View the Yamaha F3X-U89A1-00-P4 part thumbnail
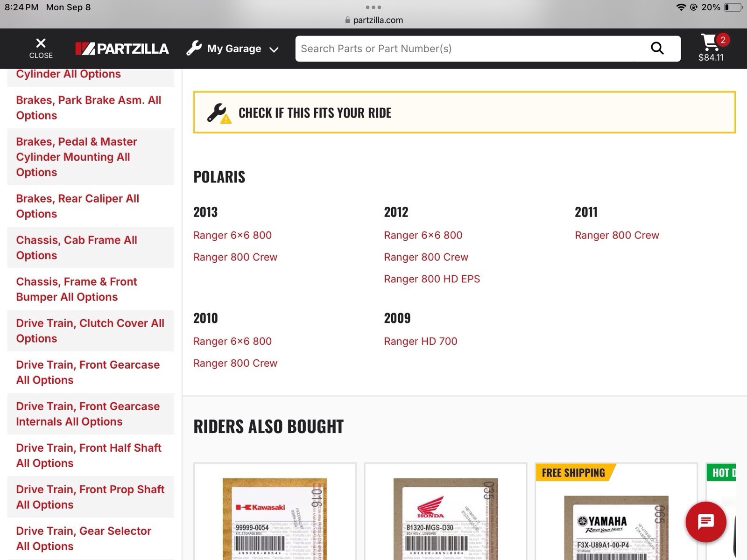Image resolution: width=747 pixels, height=560 pixels. 616,528
